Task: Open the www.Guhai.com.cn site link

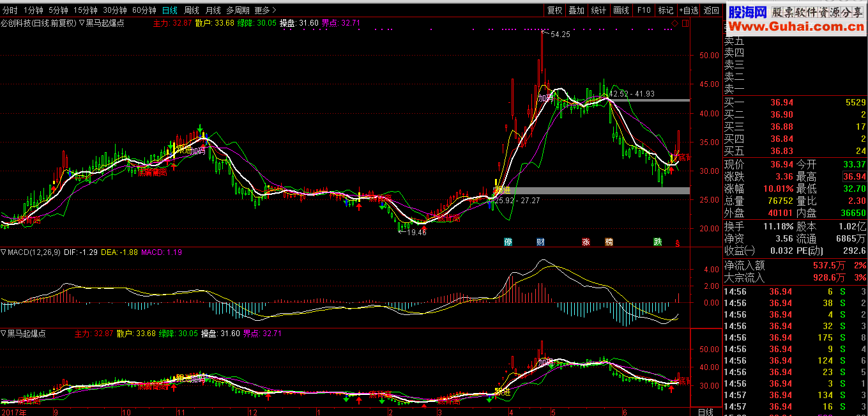Action: point(795,26)
